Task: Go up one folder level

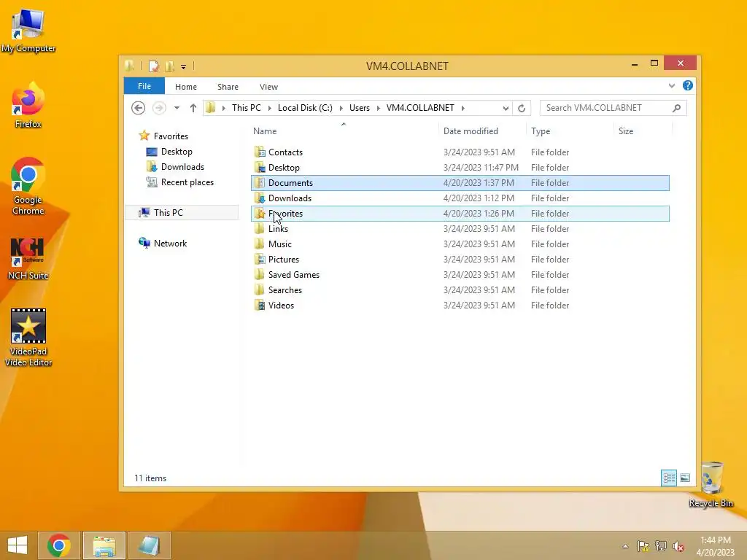Action: click(x=193, y=108)
